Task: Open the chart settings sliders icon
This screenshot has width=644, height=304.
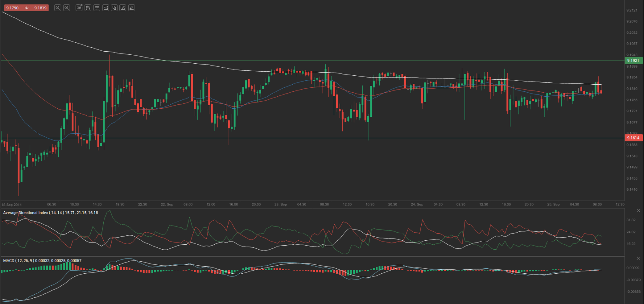Action: 97,8
